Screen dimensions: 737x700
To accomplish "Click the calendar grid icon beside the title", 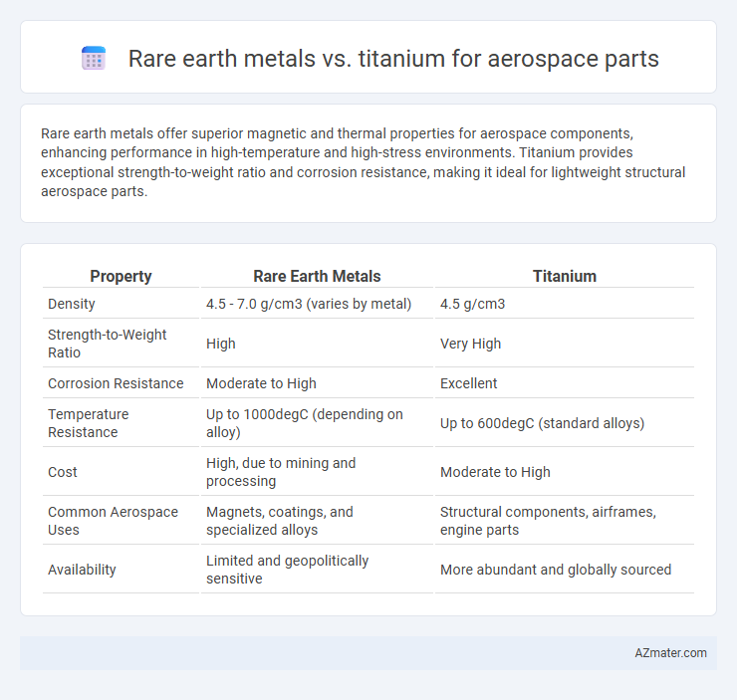I will click(94, 59).
